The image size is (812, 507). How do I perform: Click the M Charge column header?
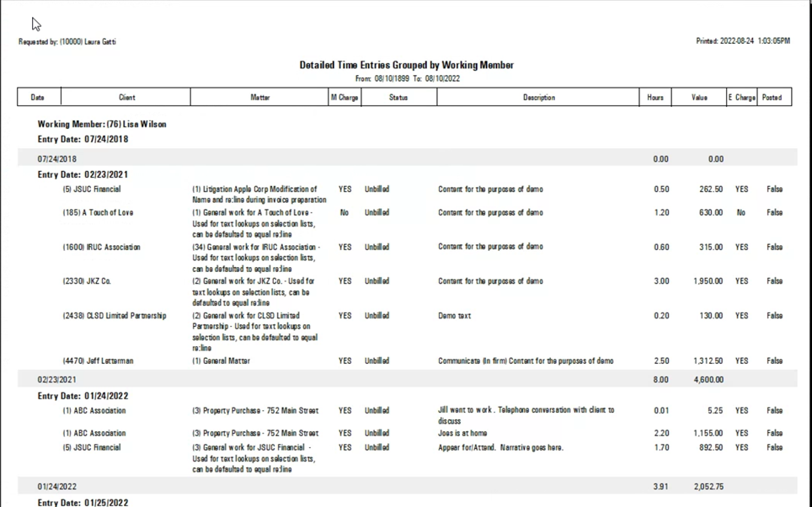click(345, 97)
